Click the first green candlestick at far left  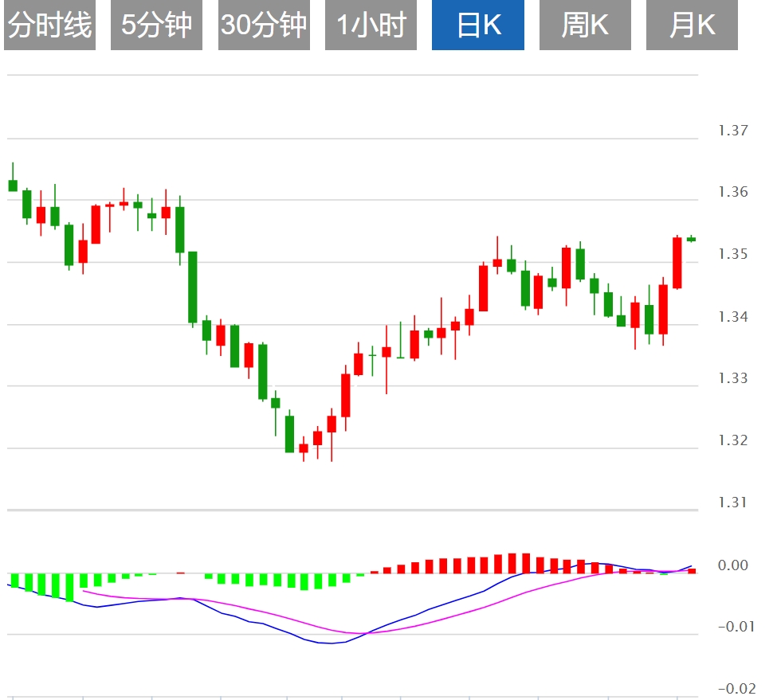pyautogui.click(x=13, y=186)
